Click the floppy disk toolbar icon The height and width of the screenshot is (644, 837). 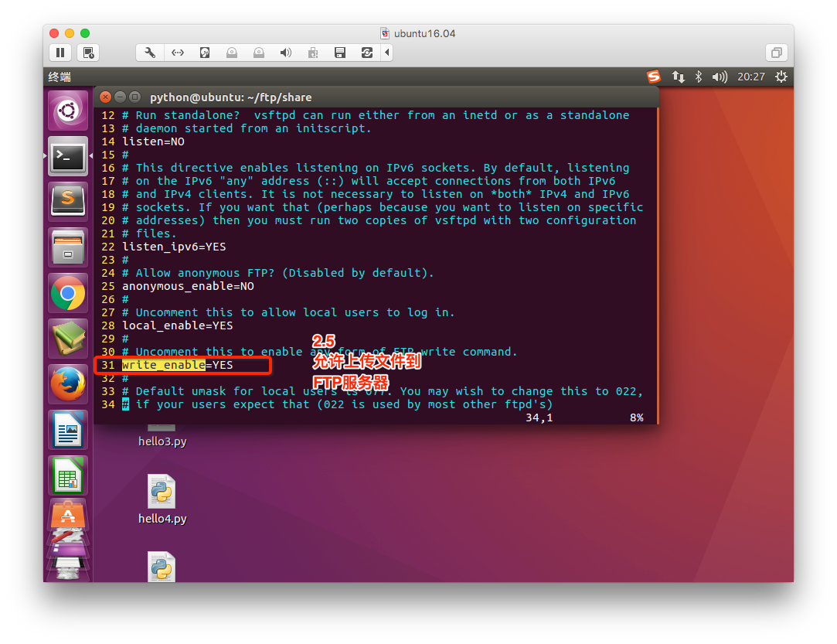point(340,53)
